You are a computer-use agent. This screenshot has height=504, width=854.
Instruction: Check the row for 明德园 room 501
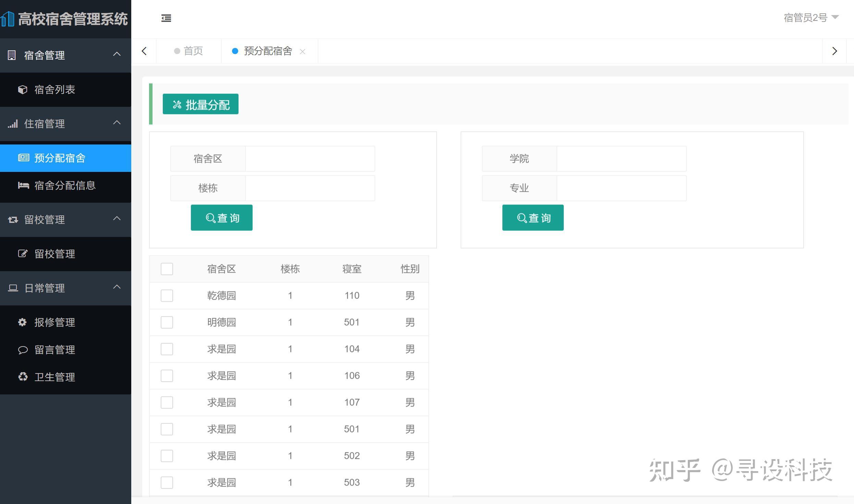point(167,322)
